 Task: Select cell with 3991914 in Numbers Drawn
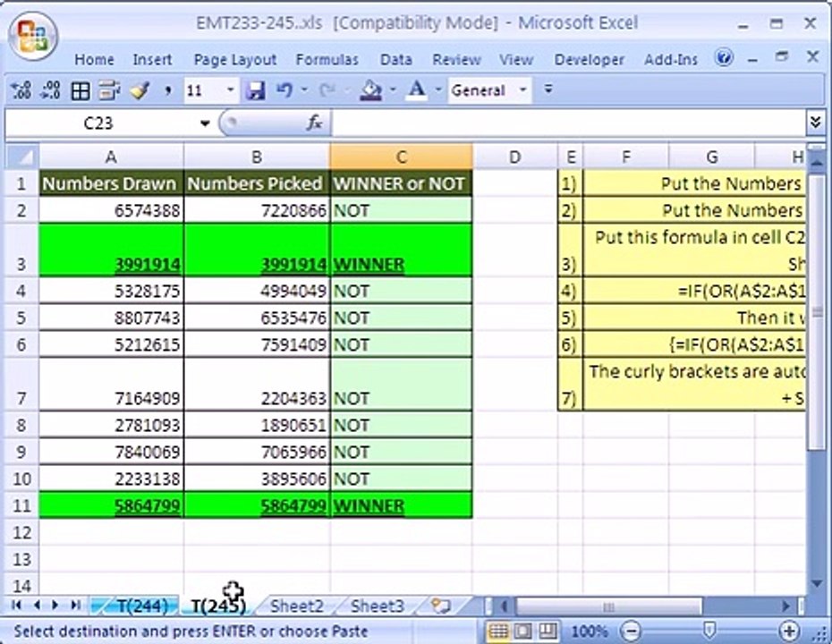click(112, 250)
